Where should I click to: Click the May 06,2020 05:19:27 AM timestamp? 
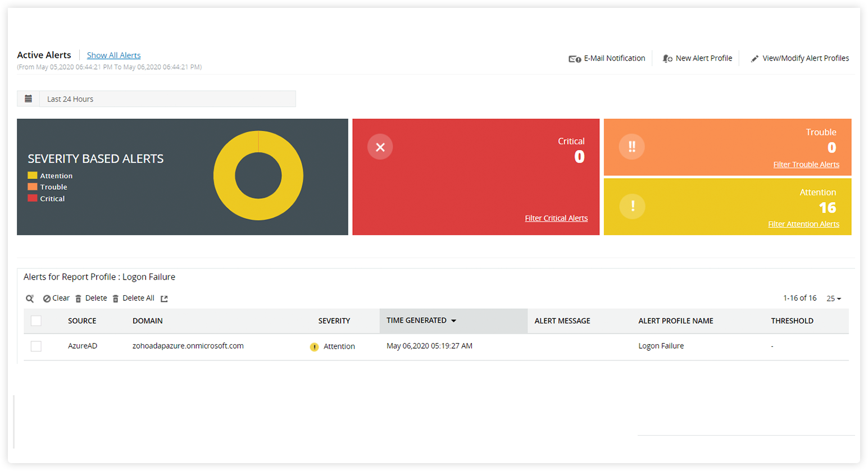tap(429, 346)
